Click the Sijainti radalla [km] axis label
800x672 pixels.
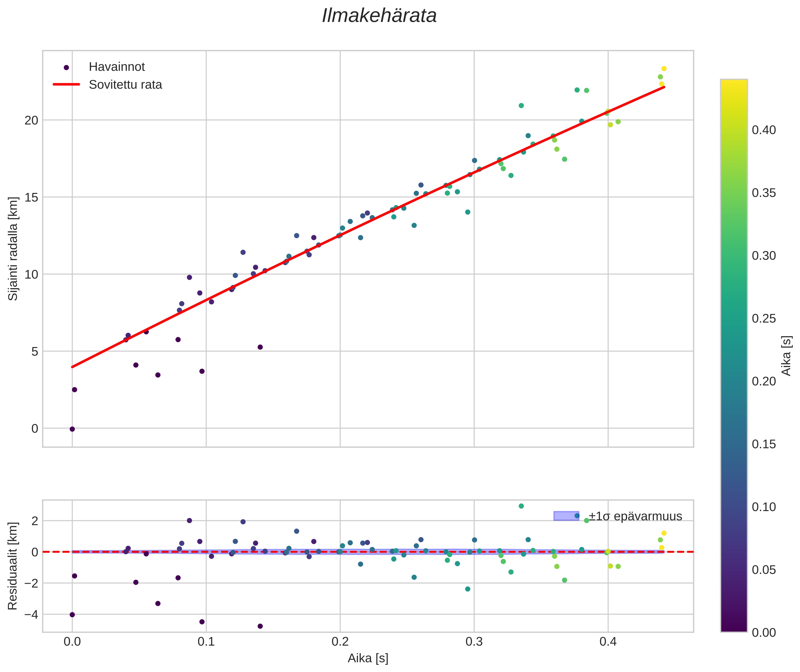(x=13, y=249)
